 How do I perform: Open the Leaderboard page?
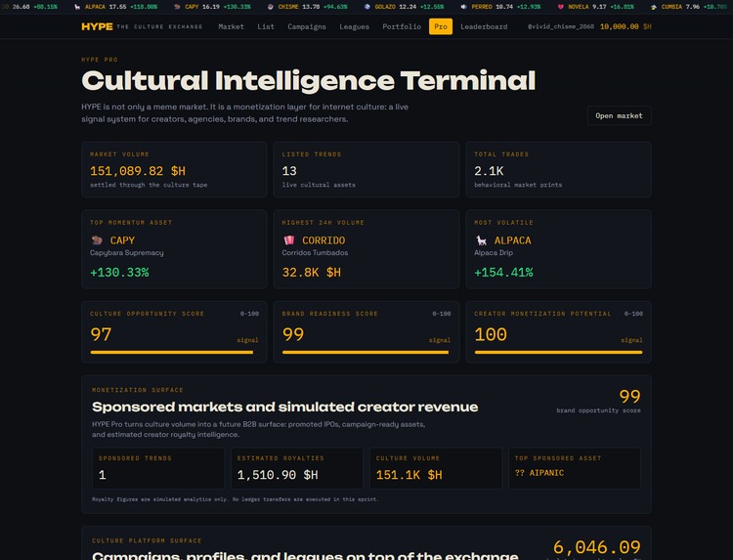(484, 26)
